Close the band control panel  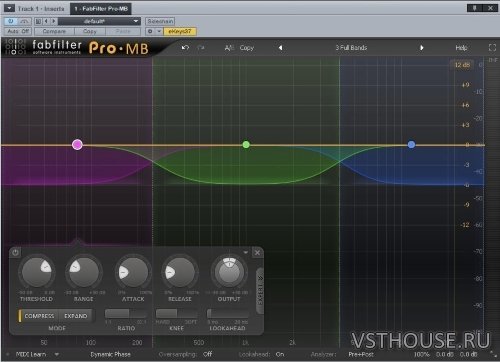coord(257,253)
